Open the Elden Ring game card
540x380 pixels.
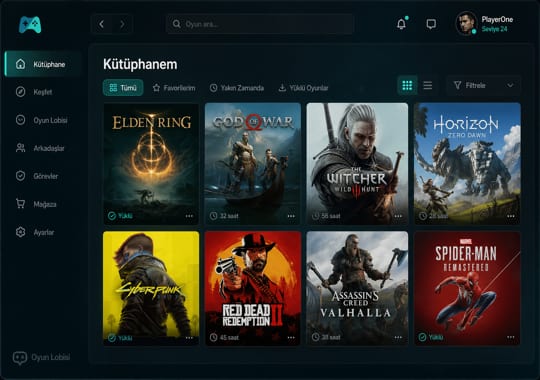[151, 164]
